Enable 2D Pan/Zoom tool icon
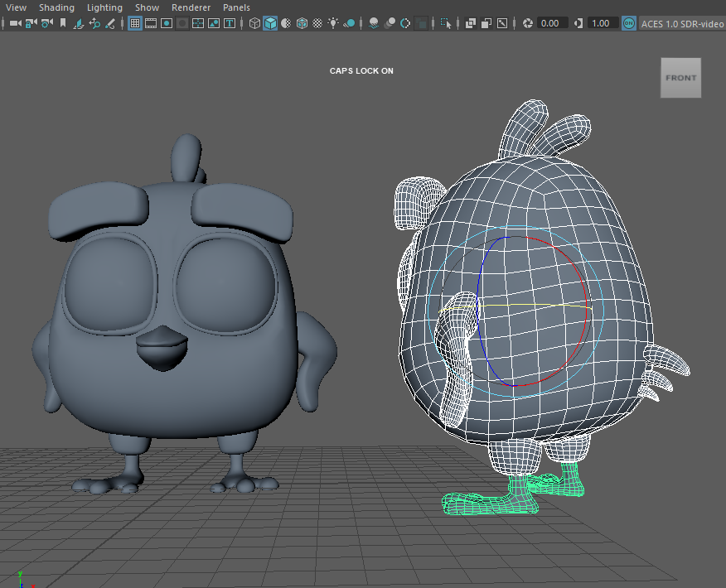The width and height of the screenshot is (726, 588). [94, 23]
